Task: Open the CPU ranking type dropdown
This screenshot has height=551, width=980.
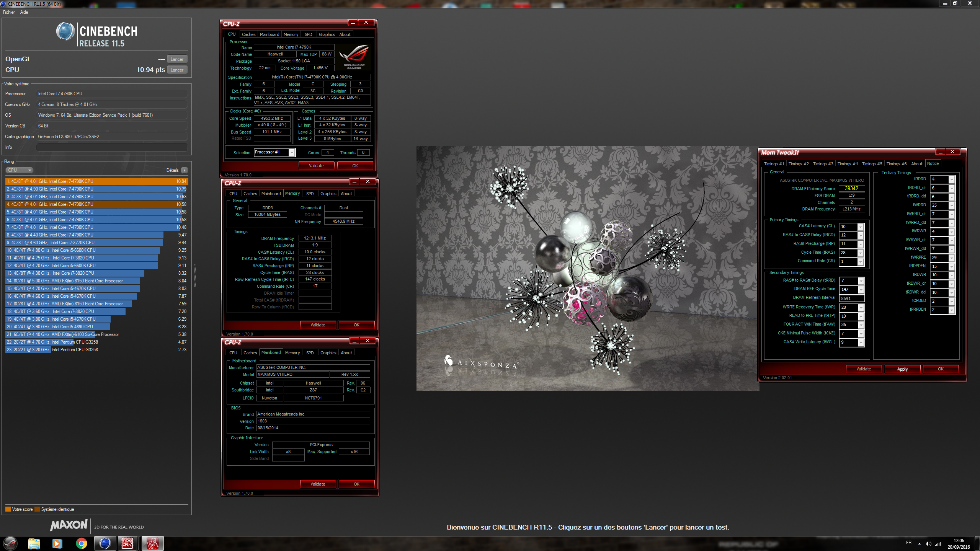Action: 19,170
